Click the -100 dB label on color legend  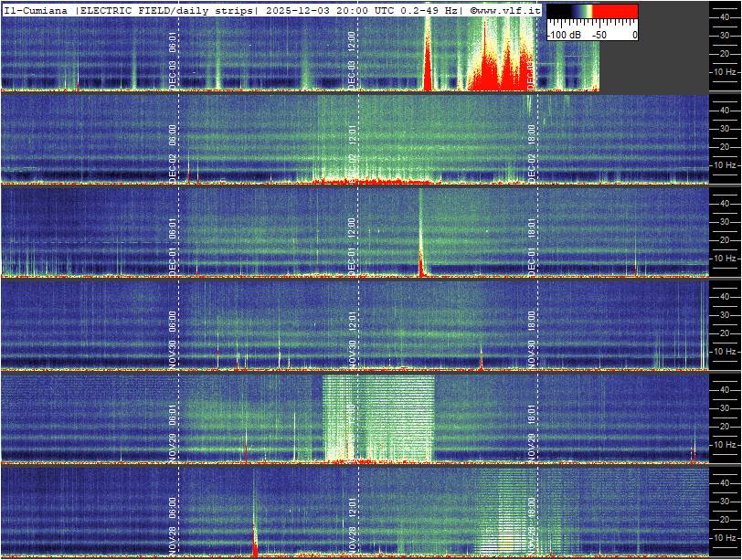click(x=565, y=35)
